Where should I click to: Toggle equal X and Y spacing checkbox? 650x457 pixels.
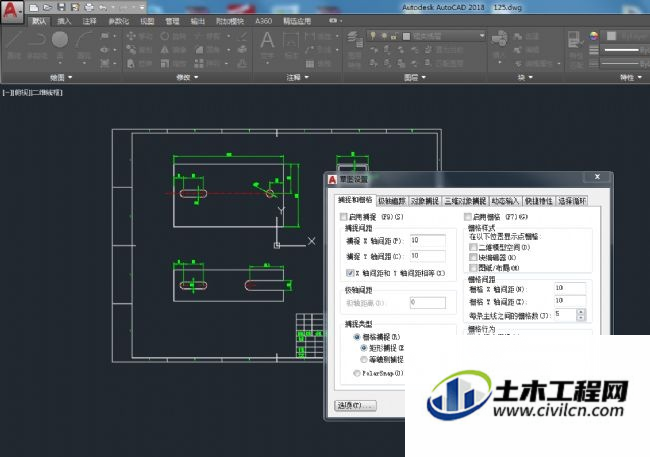point(349,273)
